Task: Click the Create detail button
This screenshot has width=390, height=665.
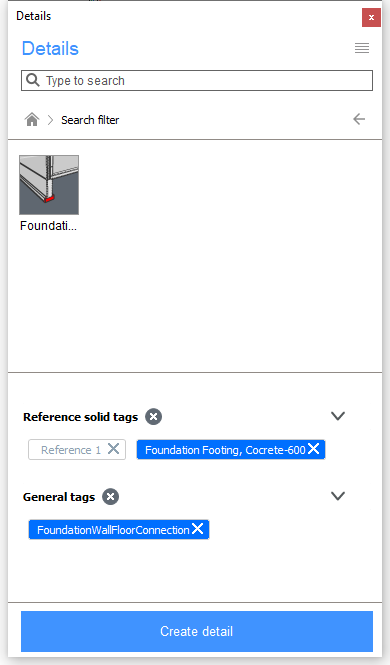Action: click(x=197, y=631)
